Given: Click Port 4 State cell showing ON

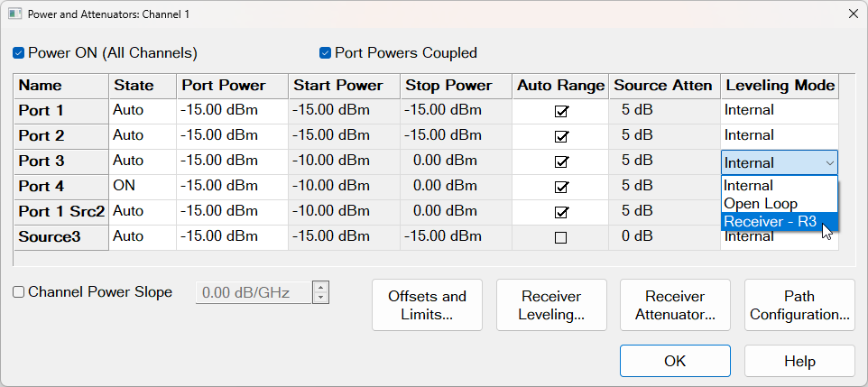Looking at the screenshot, I should (x=142, y=187).
